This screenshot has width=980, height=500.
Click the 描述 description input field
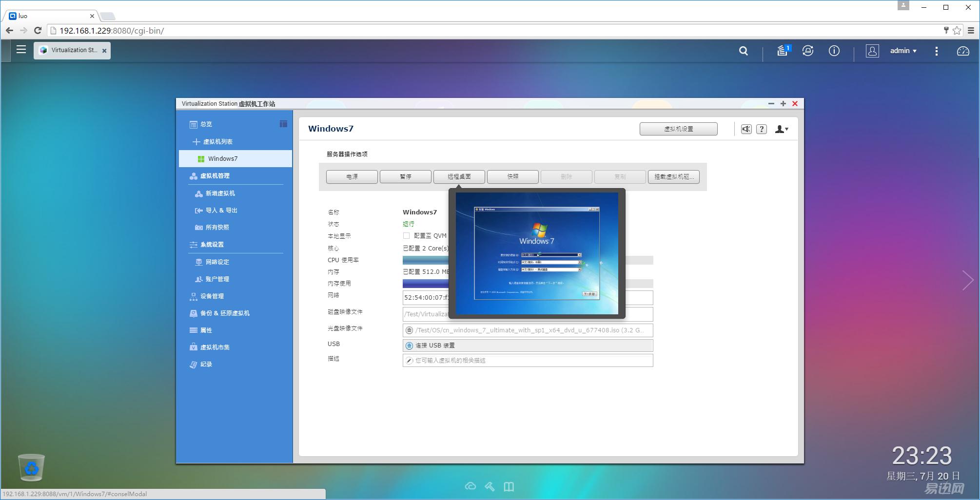click(x=528, y=361)
